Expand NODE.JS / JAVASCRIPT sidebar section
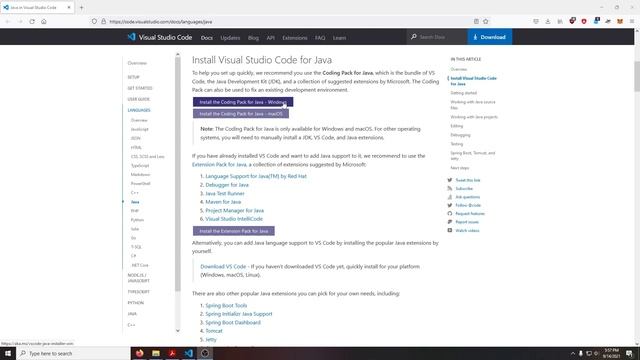The height and width of the screenshot is (360, 640). coord(139,278)
